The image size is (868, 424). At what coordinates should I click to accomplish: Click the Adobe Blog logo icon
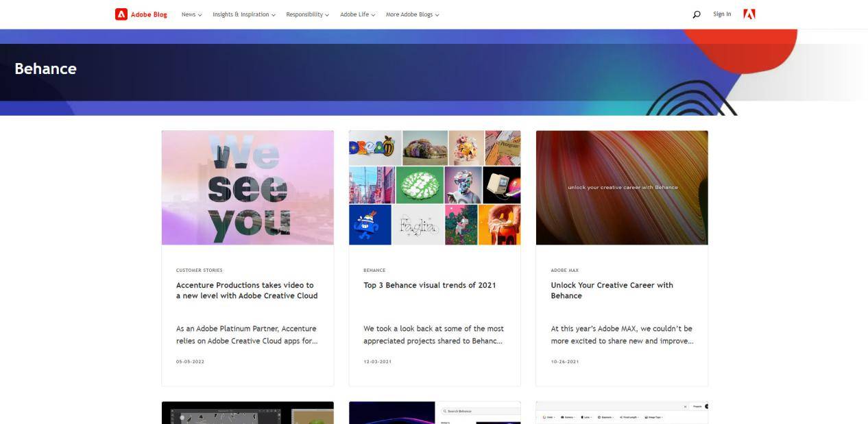pyautogui.click(x=121, y=14)
